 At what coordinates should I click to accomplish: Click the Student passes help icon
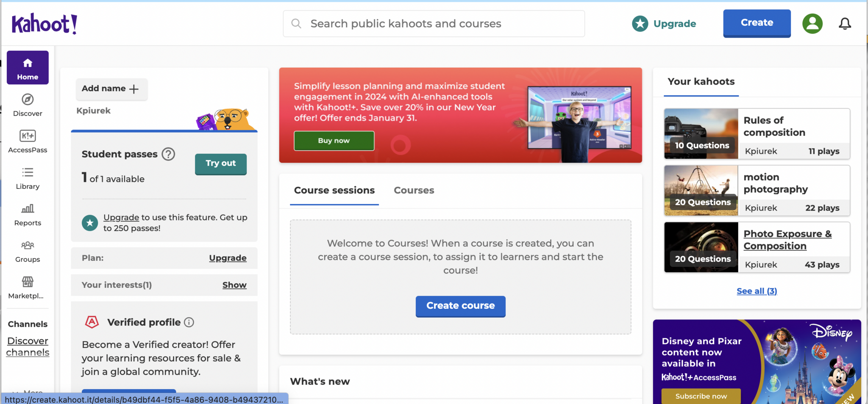pos(168,154)
